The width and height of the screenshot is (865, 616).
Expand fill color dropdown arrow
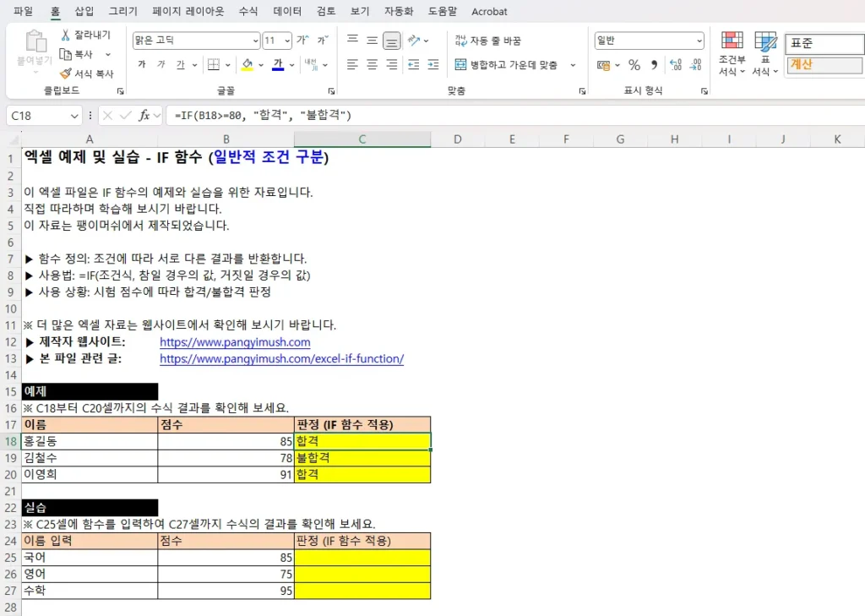pos(261,65)
